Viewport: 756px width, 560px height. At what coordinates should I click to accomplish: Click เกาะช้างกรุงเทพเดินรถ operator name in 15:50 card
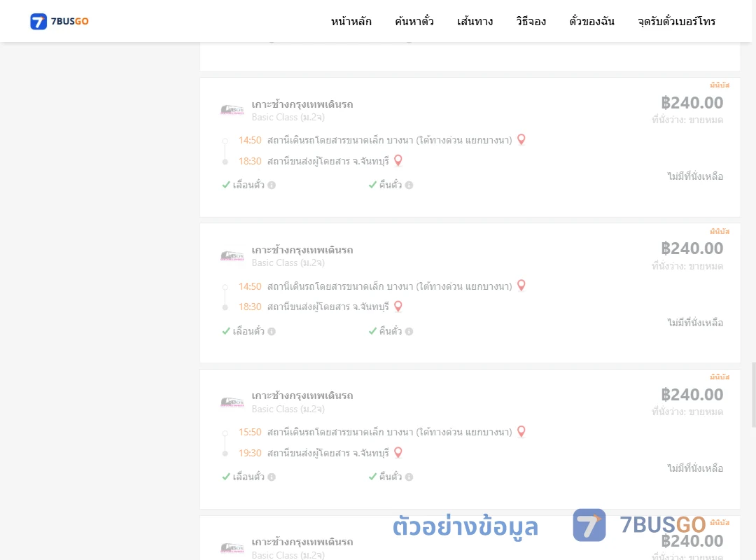[302, 395]
